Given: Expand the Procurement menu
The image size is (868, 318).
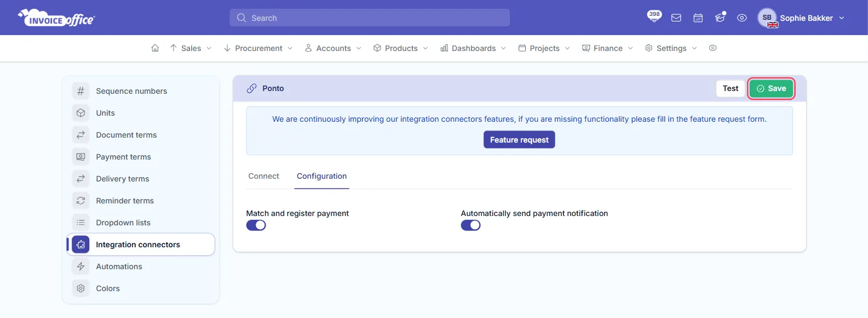Looking at the screenshot, I should pyautogui.click(x=258, y=48).
